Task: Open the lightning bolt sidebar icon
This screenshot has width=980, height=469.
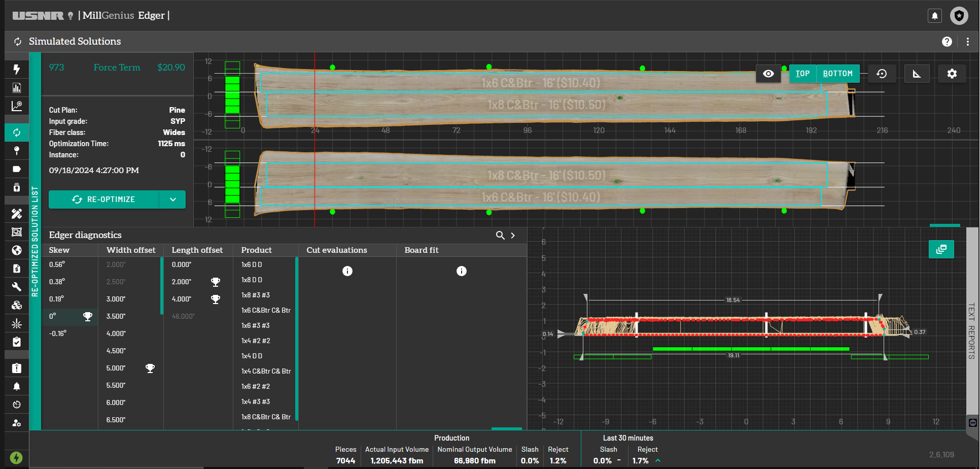Action: pyautogui.click(x=17, y=70)
